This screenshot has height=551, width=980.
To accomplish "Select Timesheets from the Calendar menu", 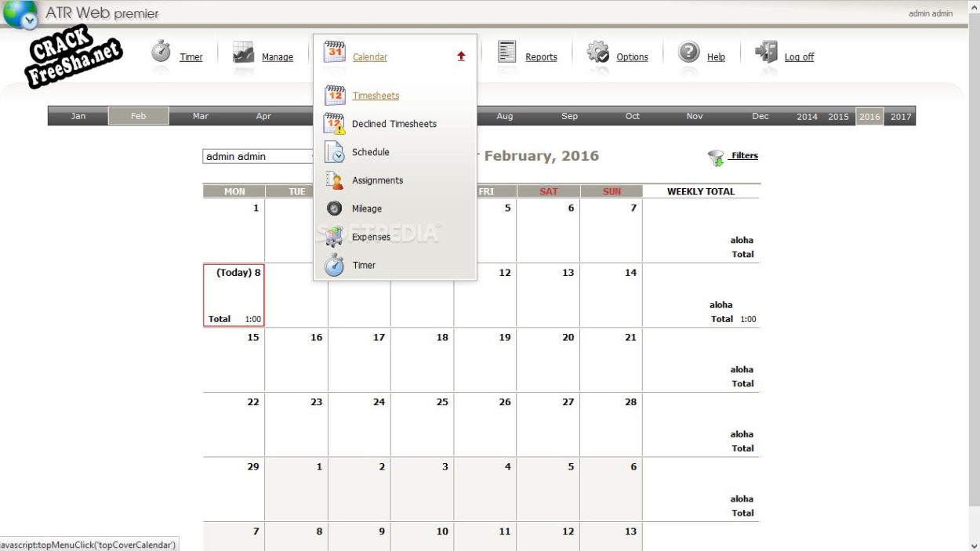I will pyautogui.click(x=376, y=96).
